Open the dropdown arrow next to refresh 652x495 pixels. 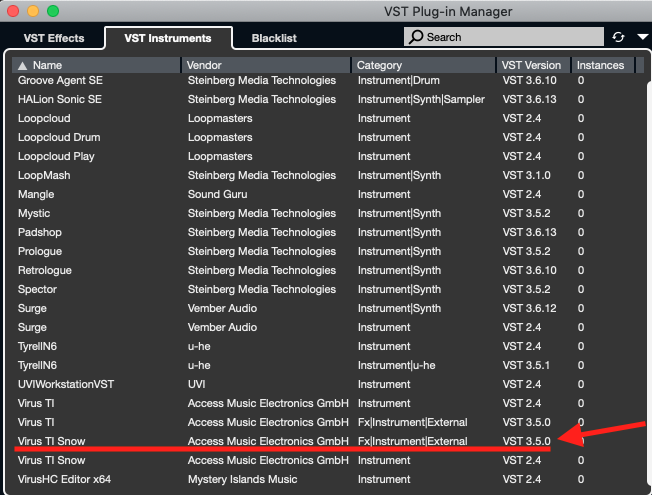[642, 37]
